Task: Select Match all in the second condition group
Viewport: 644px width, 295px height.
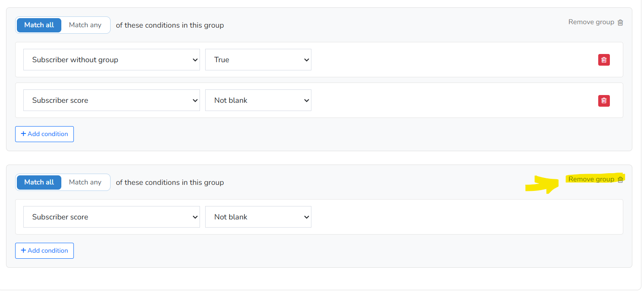Action: point(39,182)
